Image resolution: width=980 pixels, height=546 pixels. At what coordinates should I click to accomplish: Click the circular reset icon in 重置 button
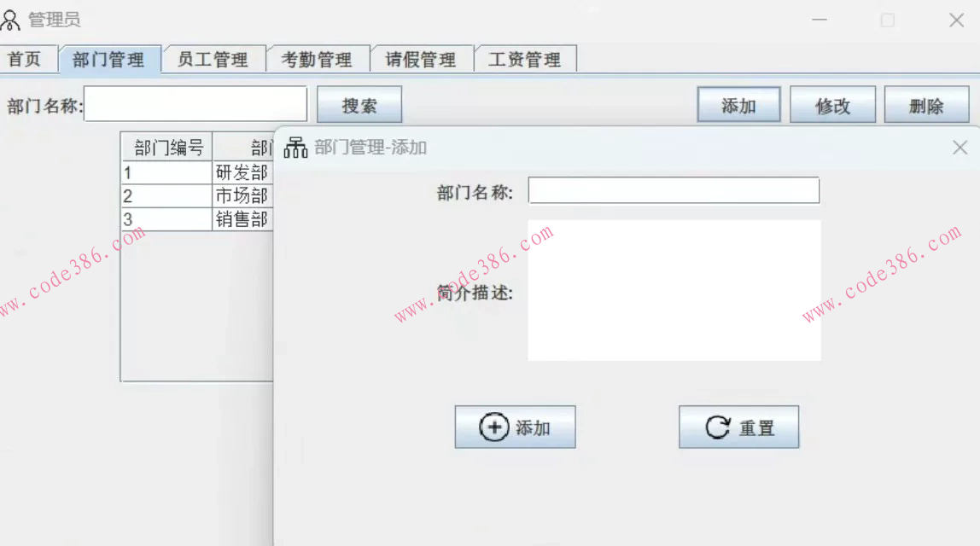point(718,427)
